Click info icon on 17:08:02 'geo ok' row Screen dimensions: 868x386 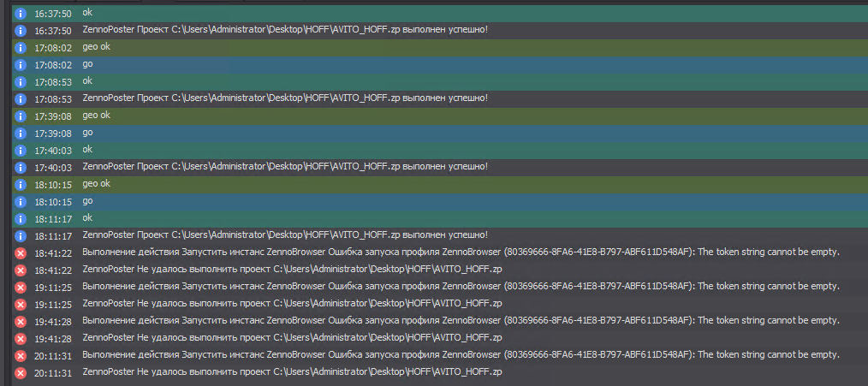[x=21, y=48]
